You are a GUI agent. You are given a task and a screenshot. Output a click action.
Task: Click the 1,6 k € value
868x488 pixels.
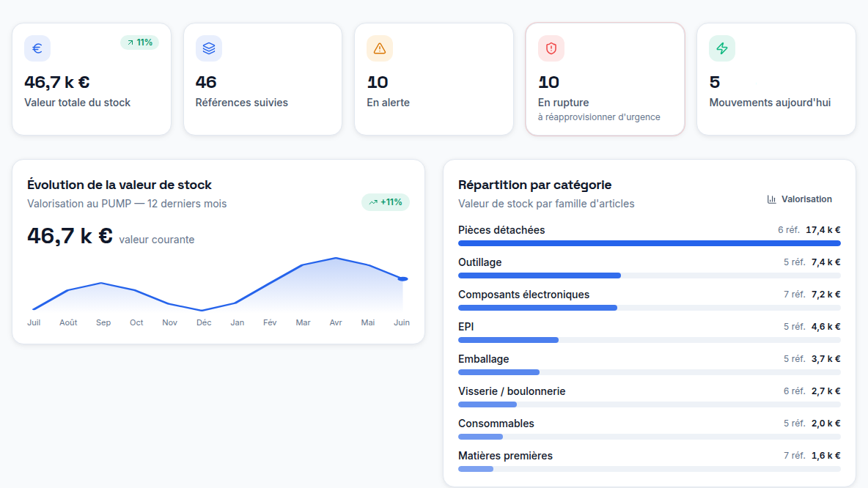[x=826, y=456]
